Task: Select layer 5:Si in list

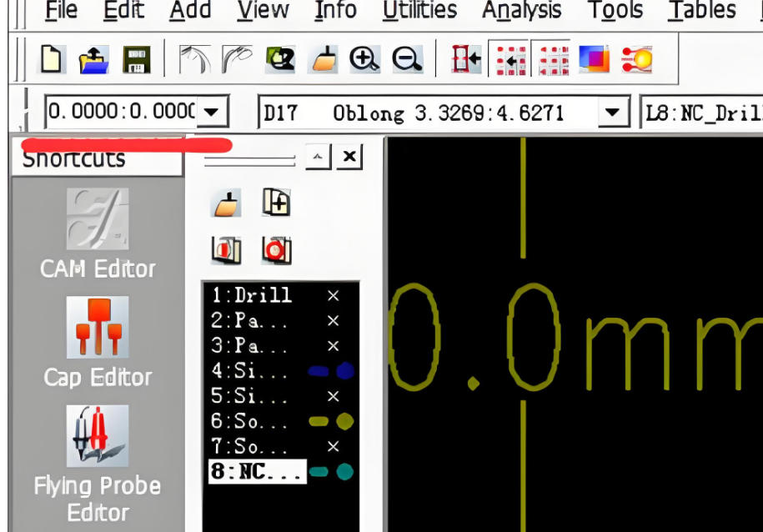Action: (x=248, y=396)
